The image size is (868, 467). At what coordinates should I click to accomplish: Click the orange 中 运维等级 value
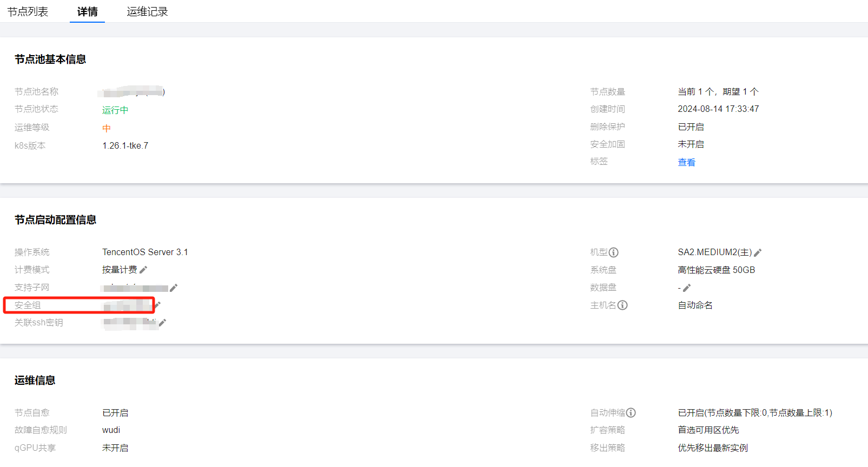[x=107, y=128]
